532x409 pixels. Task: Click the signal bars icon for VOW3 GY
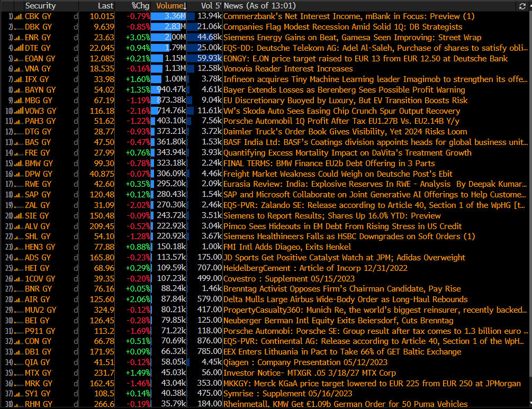click(19, 111)
